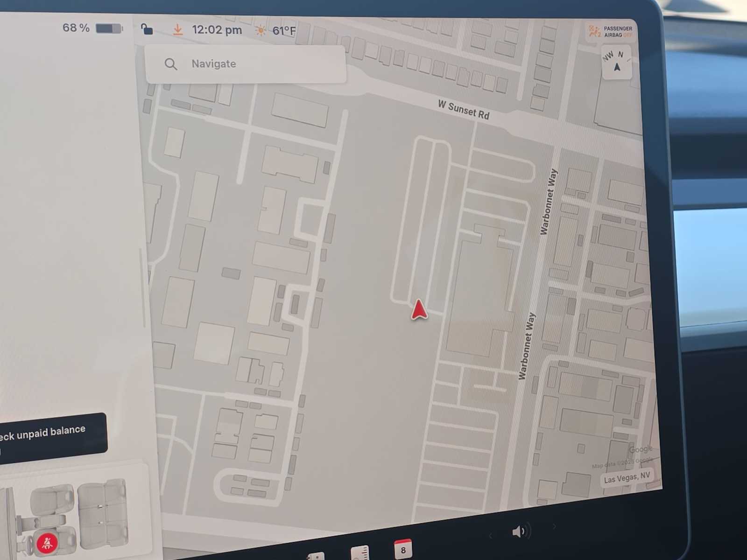This screenshot has height=560, width=747.
Task: Tap the rear seats in cabin diagram
Action: pyautogui.click(x=103, y=513)
